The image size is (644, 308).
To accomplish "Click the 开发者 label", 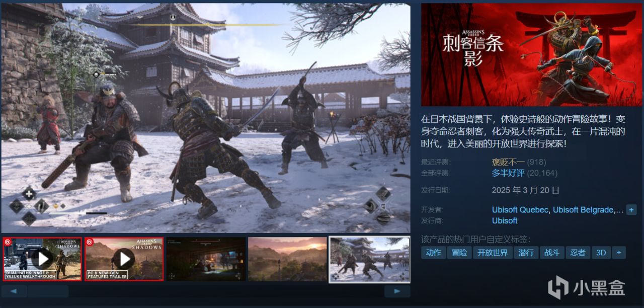I will 432,210.
